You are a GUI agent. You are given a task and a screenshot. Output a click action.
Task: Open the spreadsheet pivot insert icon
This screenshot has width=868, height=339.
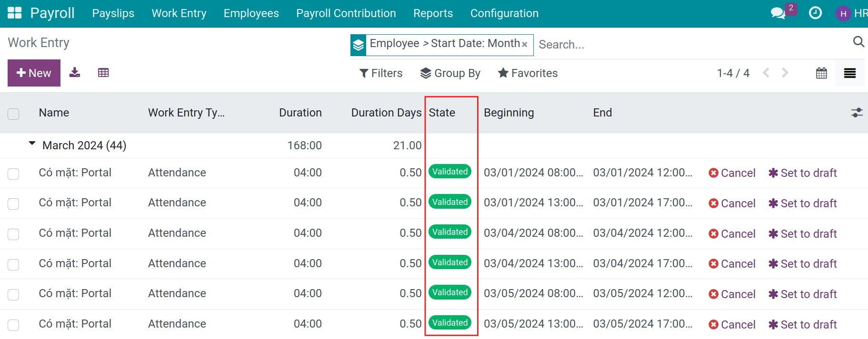pyautogui.click(x=103, y=73)
